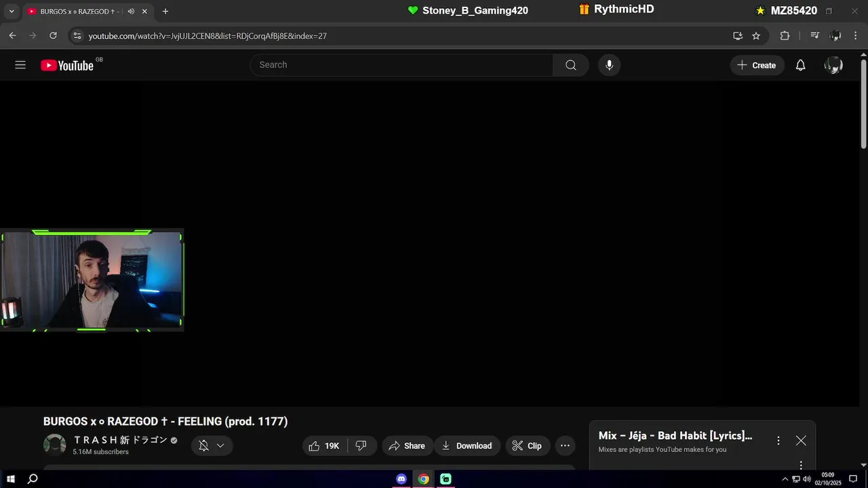Close the Mix playlist panel
Viewport: 868px width, 488px height.
tap(801, 441)
